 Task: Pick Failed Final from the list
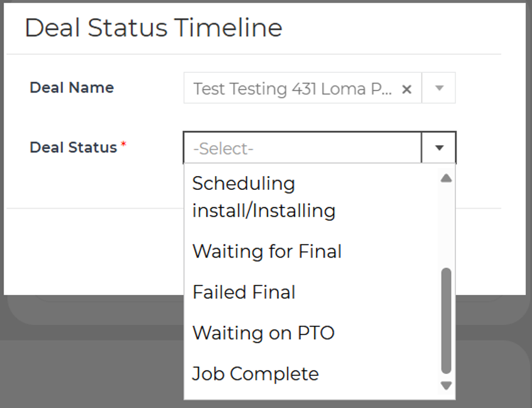click(244, 292)
